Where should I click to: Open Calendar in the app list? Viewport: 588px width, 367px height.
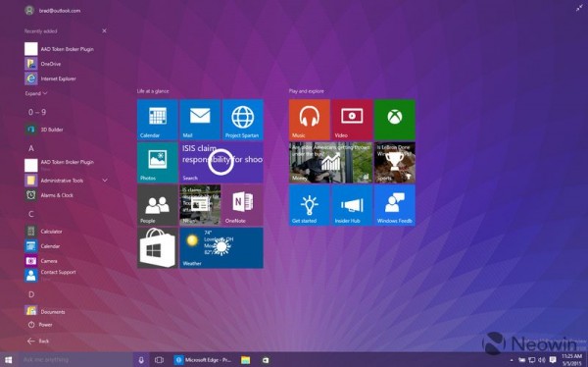42,246
